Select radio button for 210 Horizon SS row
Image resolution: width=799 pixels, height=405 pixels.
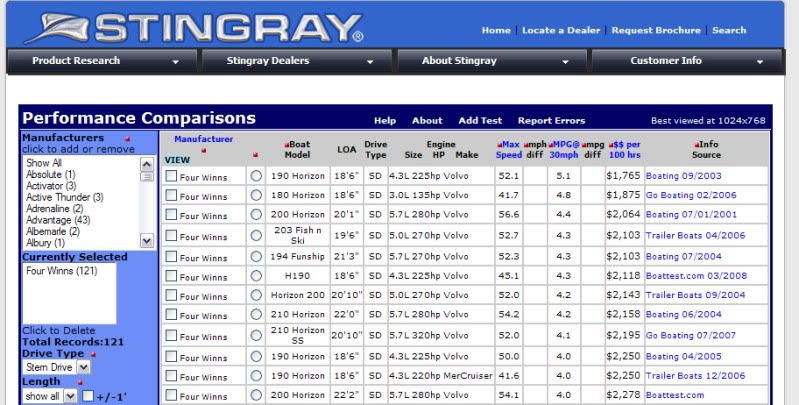(256, 335)
